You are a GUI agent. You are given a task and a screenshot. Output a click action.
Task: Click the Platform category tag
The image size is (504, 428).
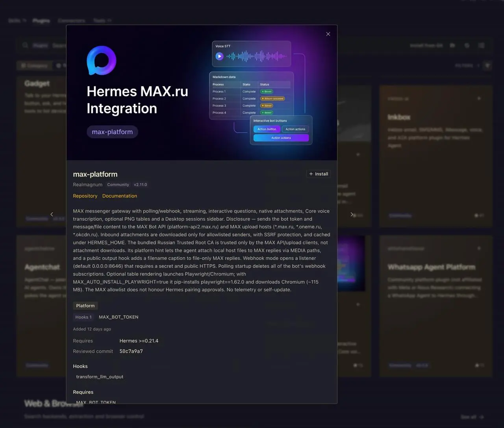[x=85, y=306]
